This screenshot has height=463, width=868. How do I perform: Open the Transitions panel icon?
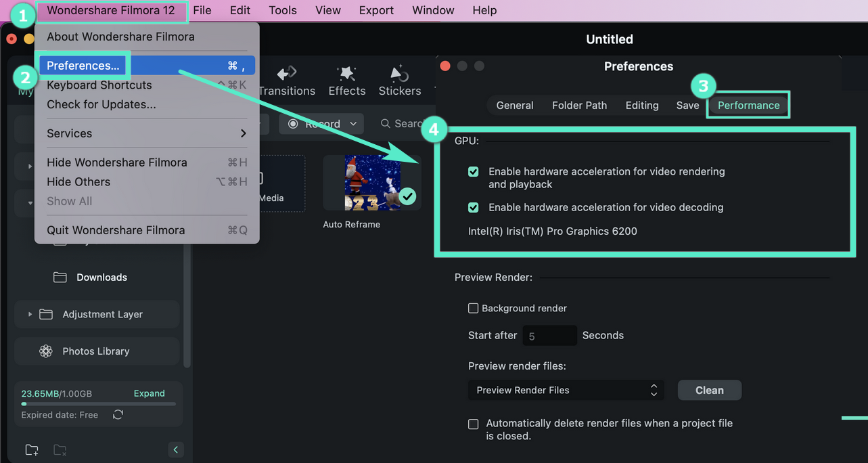287,73
